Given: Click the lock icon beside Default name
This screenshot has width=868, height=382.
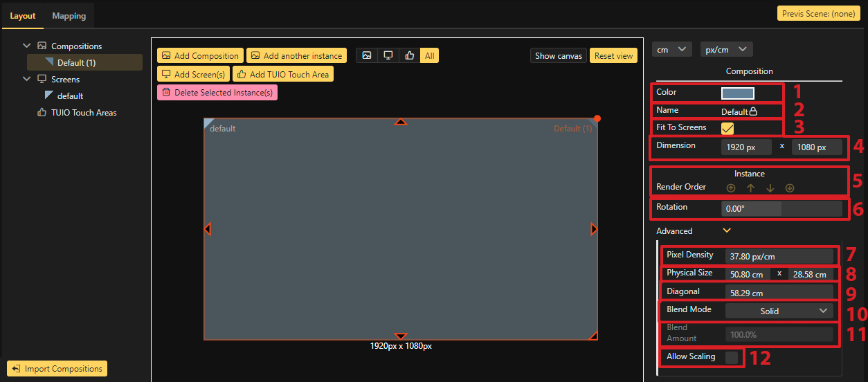Looking at the screenshot, I should click(753, 111).
